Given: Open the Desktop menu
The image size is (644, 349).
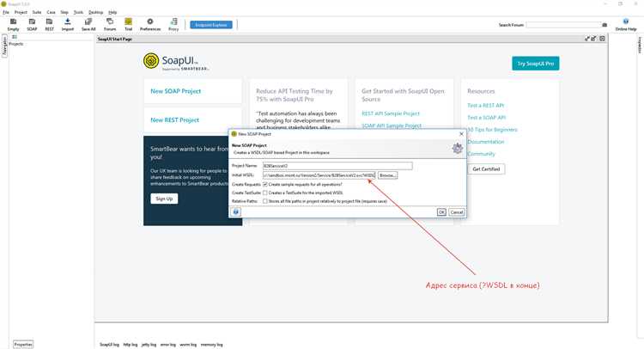Looking at the screenshot, I should pos(95,12).
